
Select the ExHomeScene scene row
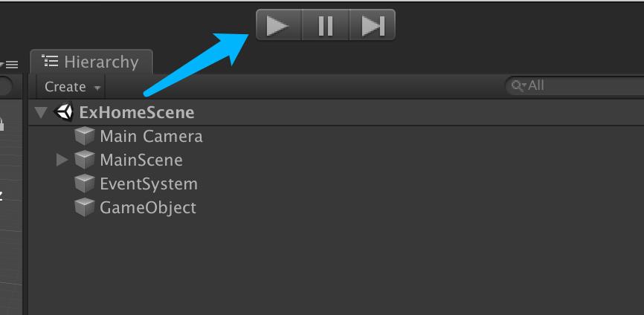coord(336,112)
